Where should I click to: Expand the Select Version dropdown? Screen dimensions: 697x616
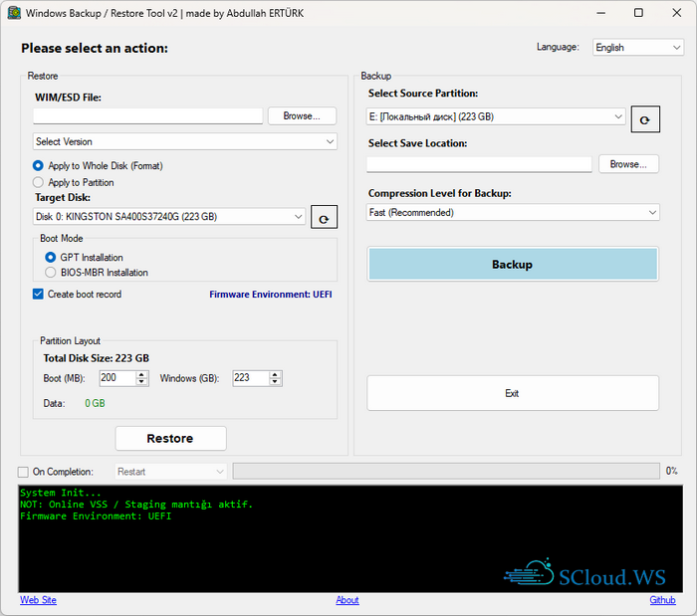click(185, 142)
